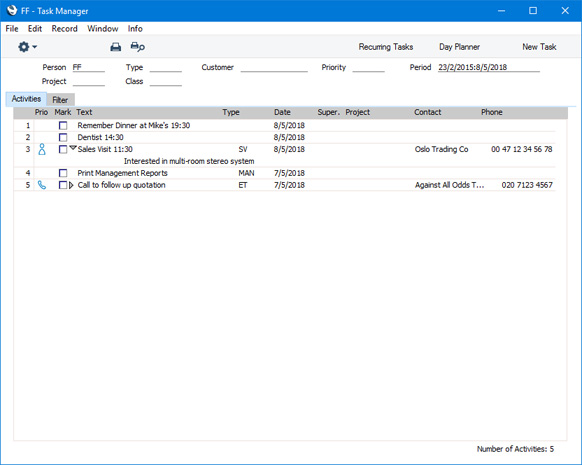Image resolution: width=582 pixels, height=465 pixels.
Task: Open the Record menu
Action: (65, 29)
